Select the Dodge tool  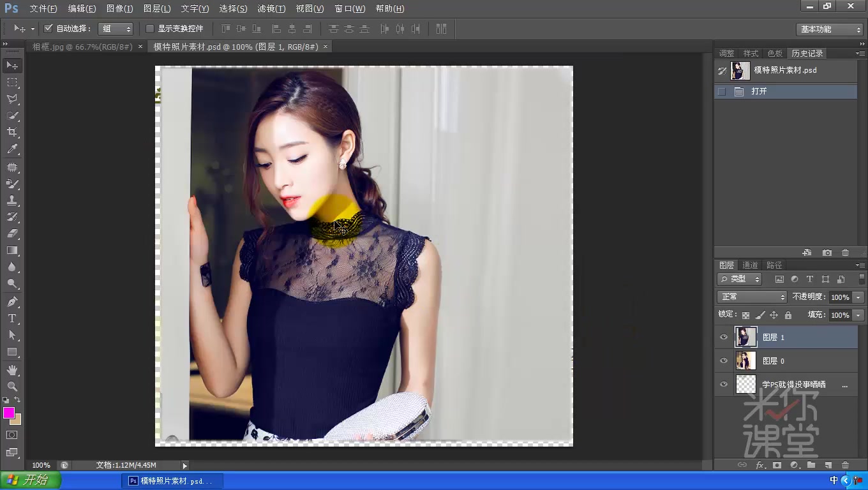(11, 283)
